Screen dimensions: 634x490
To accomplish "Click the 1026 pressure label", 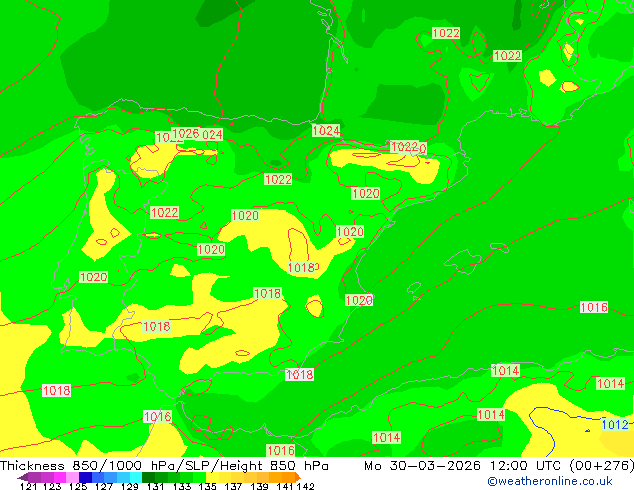I will (x=186, y=133).
